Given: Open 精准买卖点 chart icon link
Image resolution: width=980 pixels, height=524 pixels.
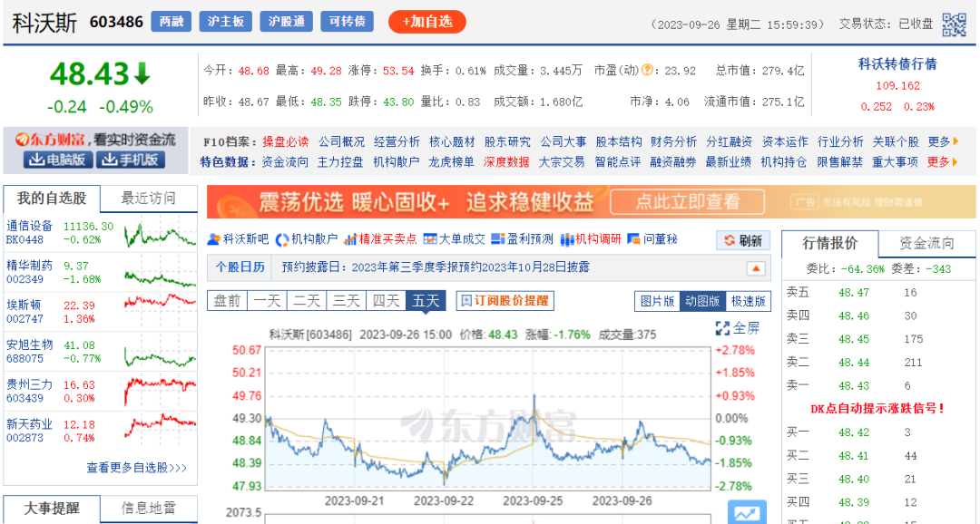Looking at the screenshot, I should (352, 239).
